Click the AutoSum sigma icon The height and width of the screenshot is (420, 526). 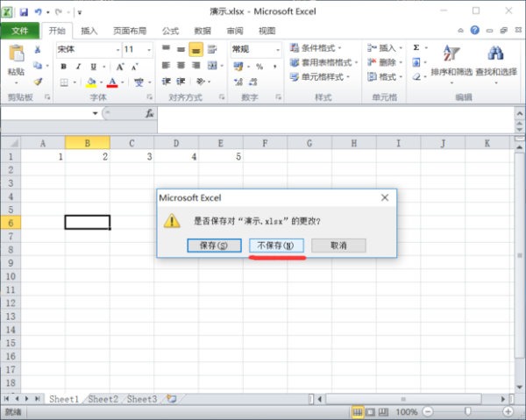[x=416, y=47]
